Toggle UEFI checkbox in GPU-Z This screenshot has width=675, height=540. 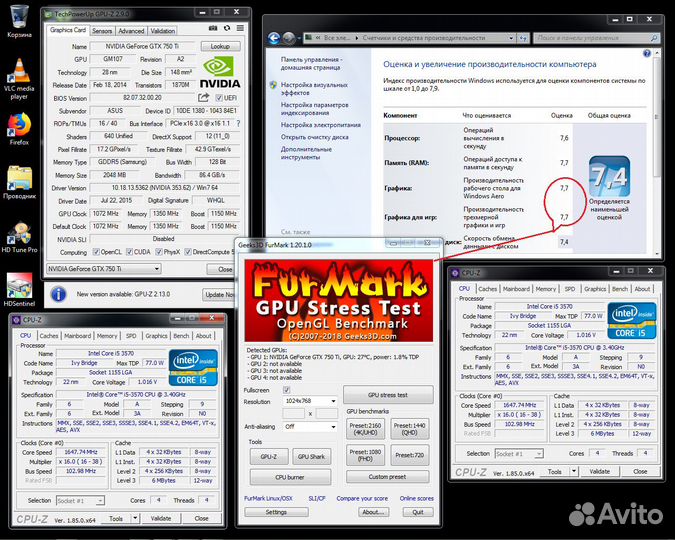coord(219,98)
